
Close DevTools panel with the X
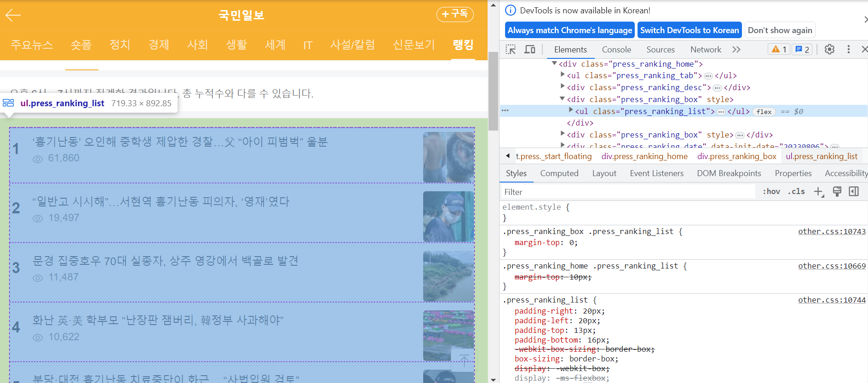tap(864, 49)
